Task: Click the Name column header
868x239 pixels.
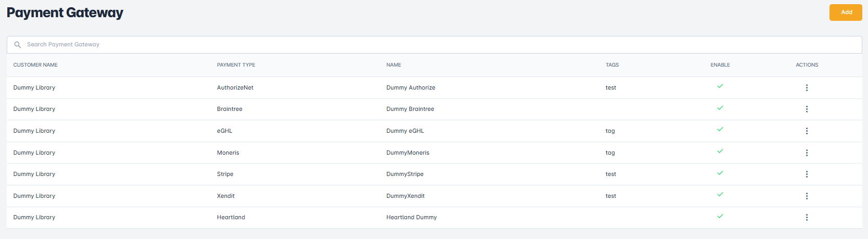Action: [393, 65]
